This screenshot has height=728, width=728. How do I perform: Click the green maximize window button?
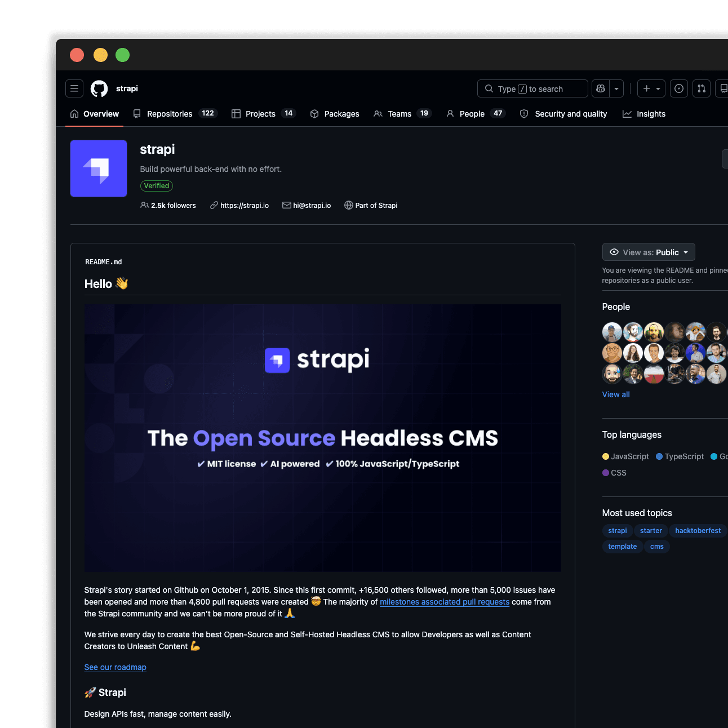pos(123,55)
